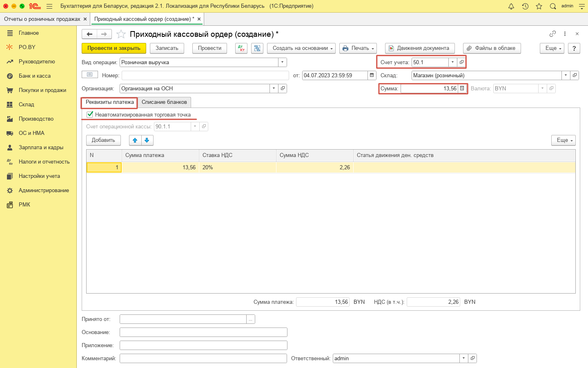Image resolution: width=588 pixels, height=368 pixels.
Task: Move row up with blue arrow
Action: click(x=135, y=140)
